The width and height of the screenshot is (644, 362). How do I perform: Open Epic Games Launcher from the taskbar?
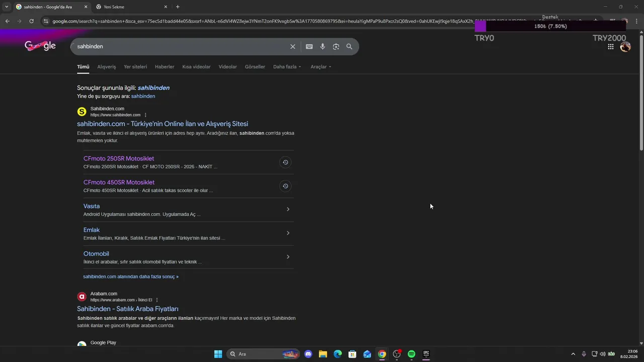426,354
